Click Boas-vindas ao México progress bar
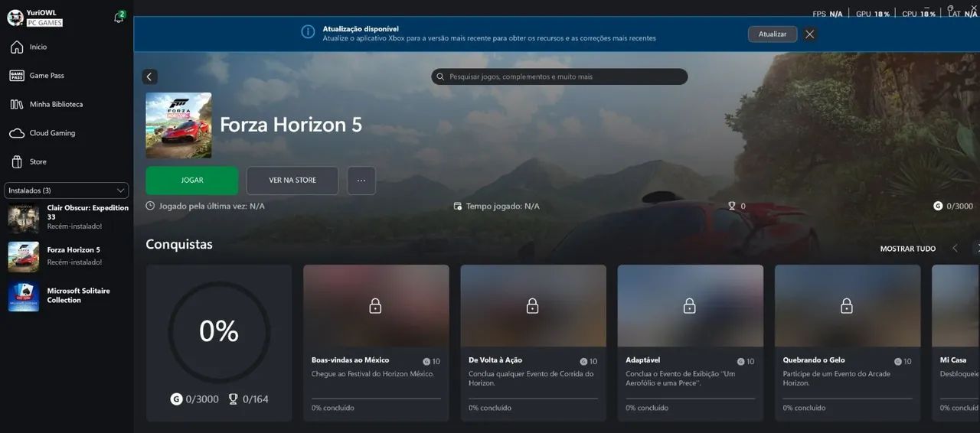980x433 pixels. (376, 398)
